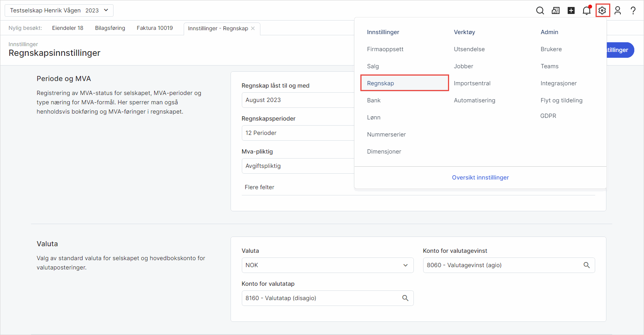This screenshot has width=644, height=335.
Task: Click the plus quick-create icon
Action: (x=571, y=10)
